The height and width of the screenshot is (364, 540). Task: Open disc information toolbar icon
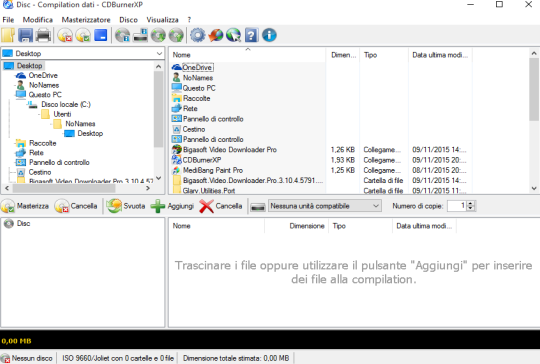coord(122,35)
